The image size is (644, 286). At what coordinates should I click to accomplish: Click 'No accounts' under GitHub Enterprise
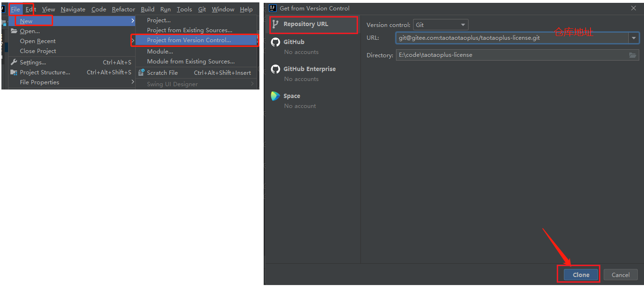coord(301,79)
